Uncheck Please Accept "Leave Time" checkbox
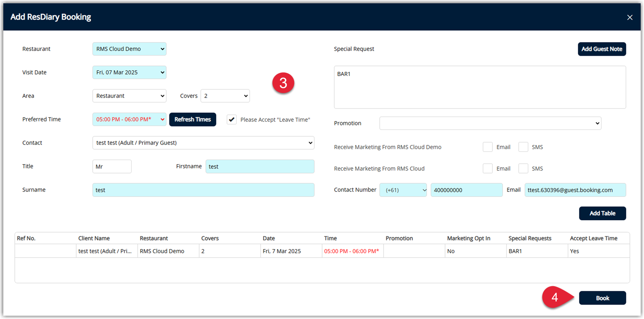644x319 pixels. [x=232, y=119]
